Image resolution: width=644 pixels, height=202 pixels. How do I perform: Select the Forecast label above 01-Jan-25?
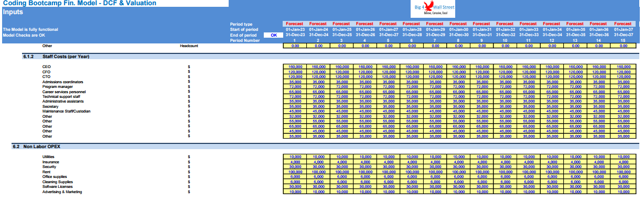pyautogui.click(x=341, y=24)
